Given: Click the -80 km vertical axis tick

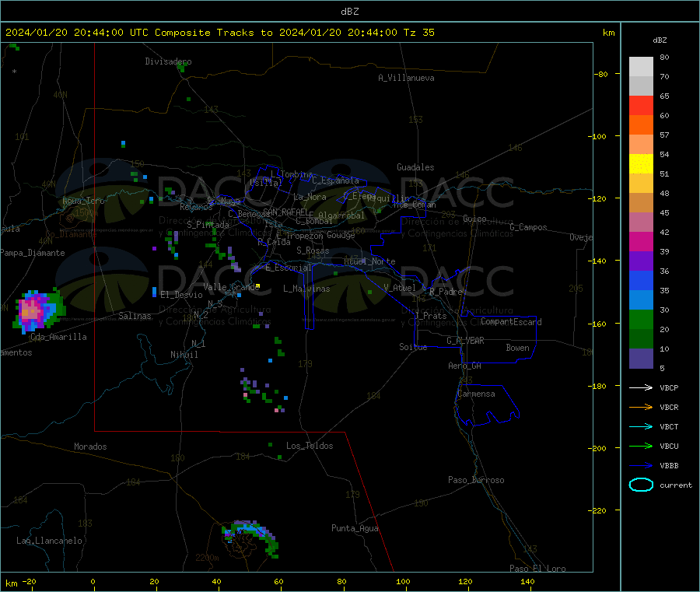Looking at the screenshot, I should (601, 74).
